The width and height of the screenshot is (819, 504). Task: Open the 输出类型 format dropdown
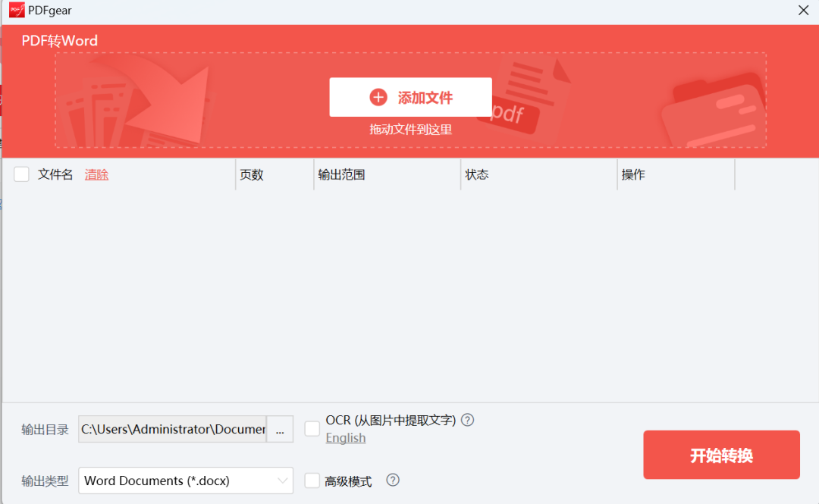coord(186,480)
